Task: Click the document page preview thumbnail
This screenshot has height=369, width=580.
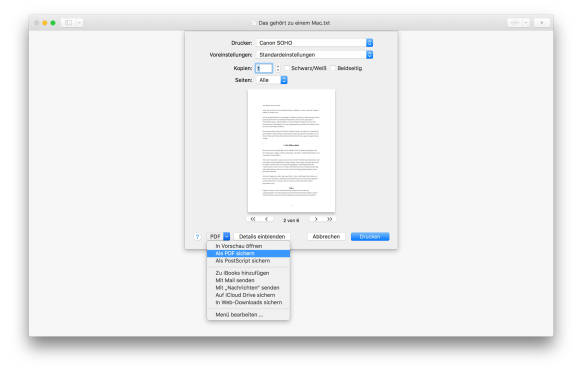Action: click(291, 151)
